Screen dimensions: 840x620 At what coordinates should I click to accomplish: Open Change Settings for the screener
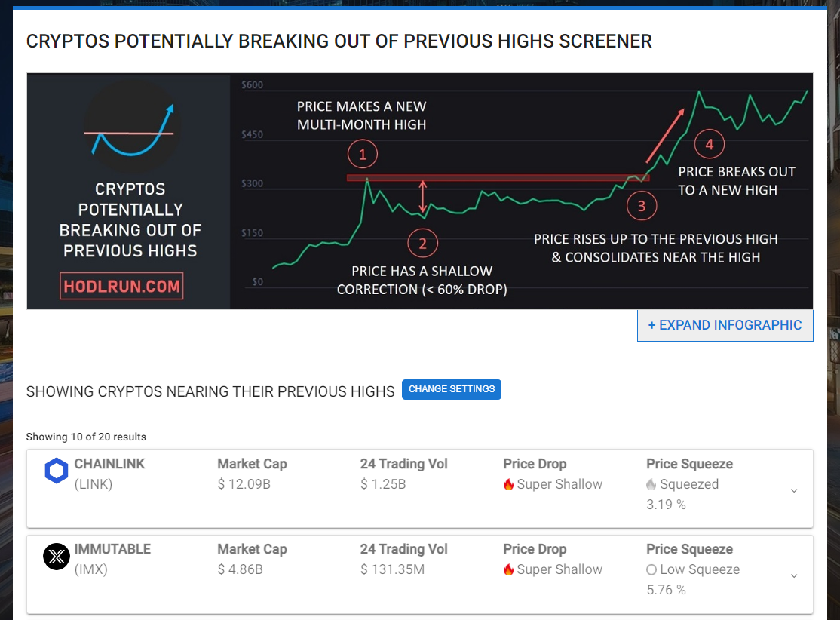(x=452, y=389)
